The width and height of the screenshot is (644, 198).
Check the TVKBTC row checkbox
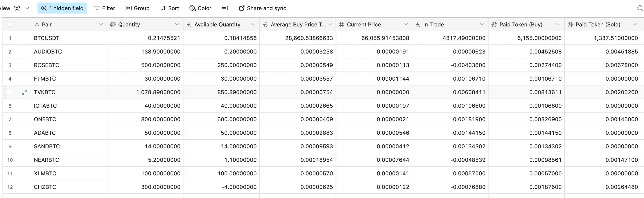coord(10,92)
